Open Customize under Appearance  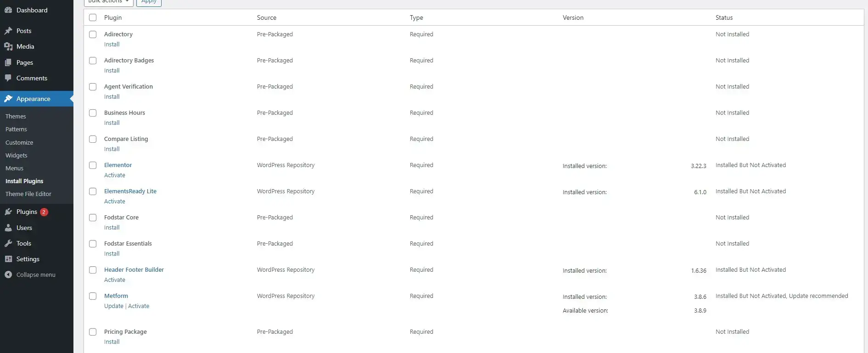click(x=19, y=142)
